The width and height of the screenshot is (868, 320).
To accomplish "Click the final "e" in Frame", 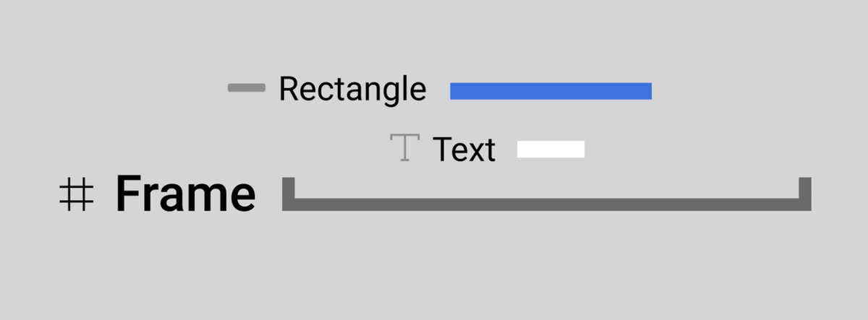I will (242, 197).
